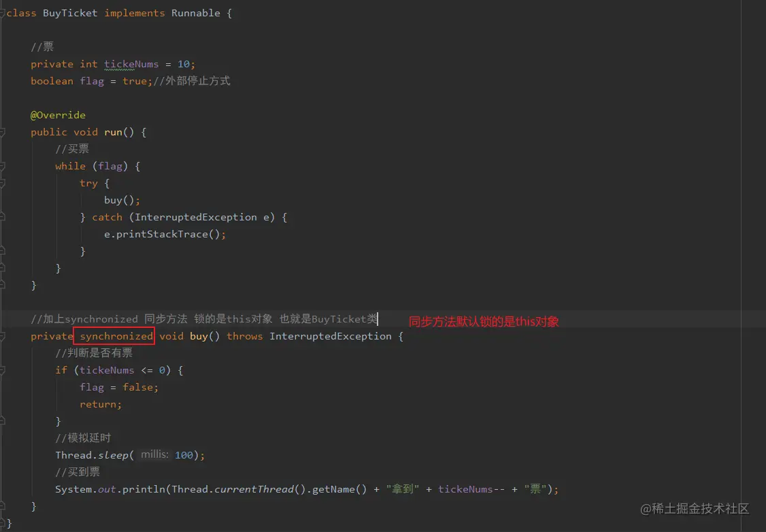Click 'tickeNums' in the private int declaration

coord(131,64)
